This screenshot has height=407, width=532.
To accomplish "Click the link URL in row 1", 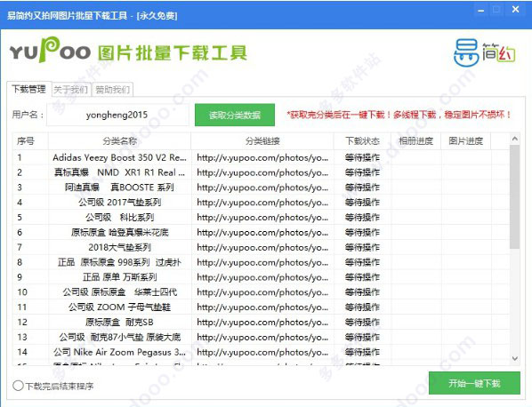I will 262,157.
